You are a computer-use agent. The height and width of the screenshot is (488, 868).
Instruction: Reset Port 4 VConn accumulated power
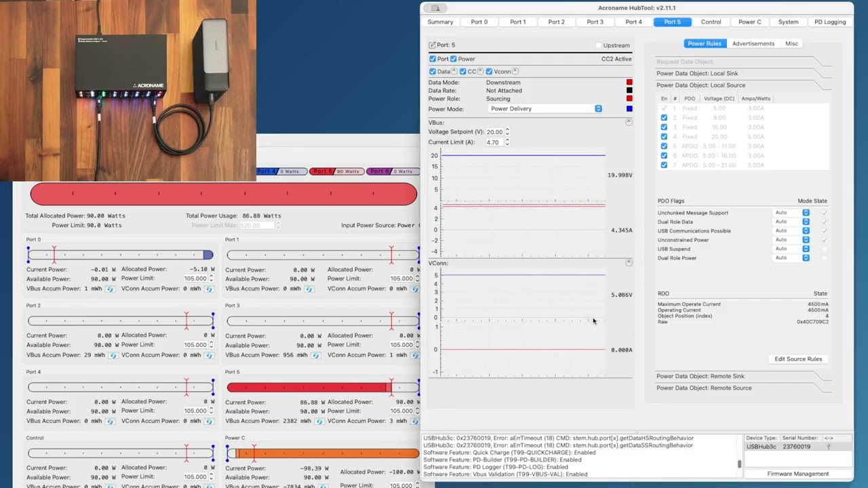209,421
